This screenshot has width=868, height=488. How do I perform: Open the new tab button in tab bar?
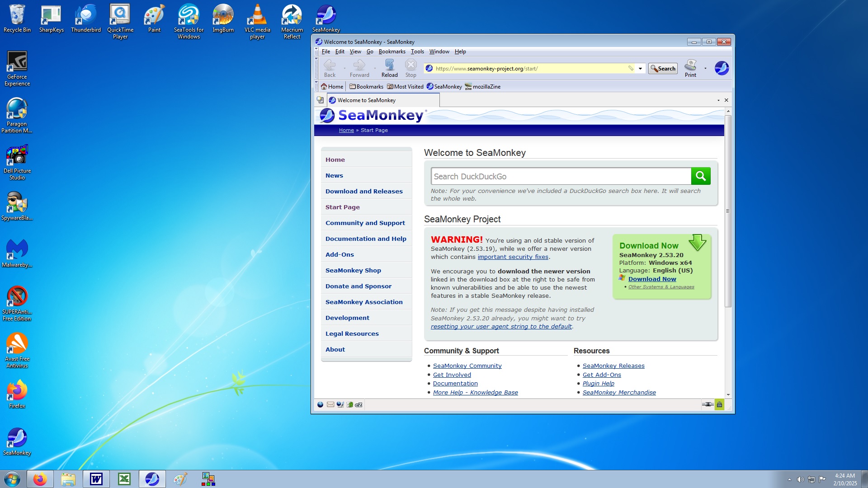pos(320,100)
